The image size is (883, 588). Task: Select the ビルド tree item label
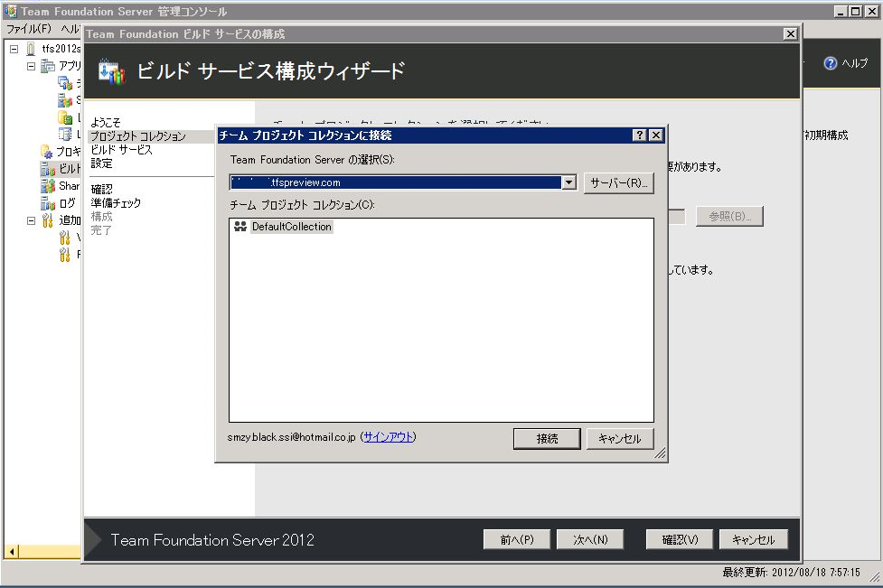(70, 168)
